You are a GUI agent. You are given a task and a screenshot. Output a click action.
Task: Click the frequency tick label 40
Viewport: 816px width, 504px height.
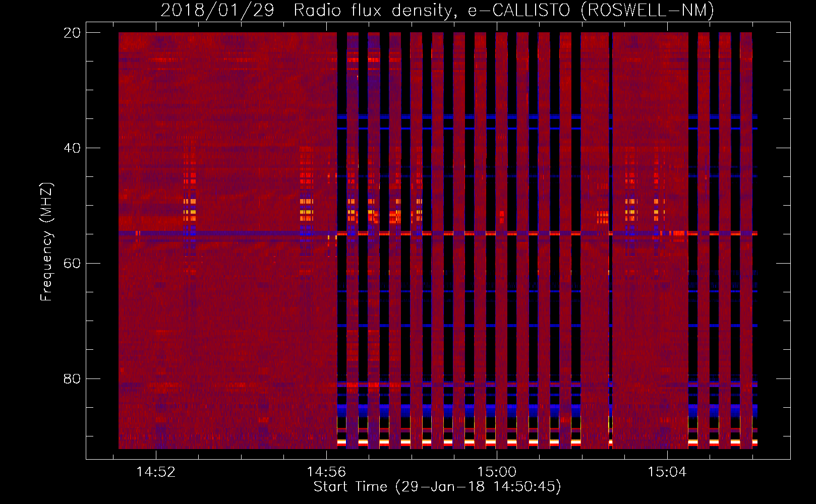click(x=72, y=148)
